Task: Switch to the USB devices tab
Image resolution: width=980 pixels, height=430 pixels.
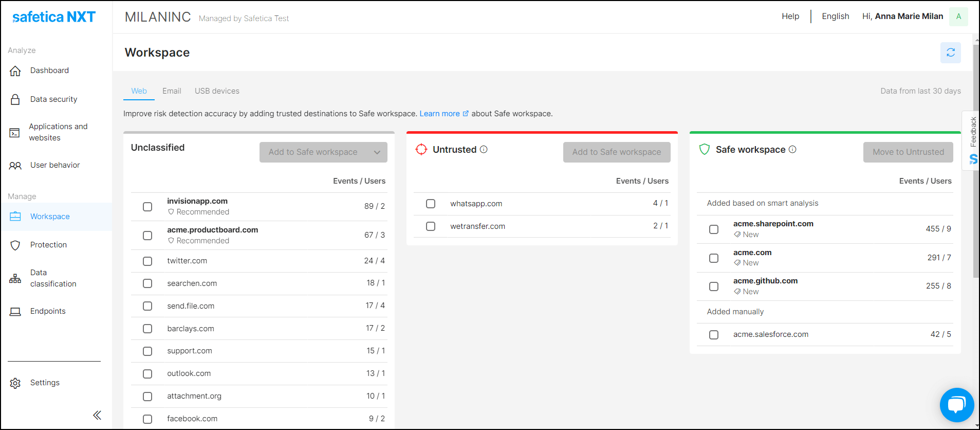Action: (x=217, y=91)
